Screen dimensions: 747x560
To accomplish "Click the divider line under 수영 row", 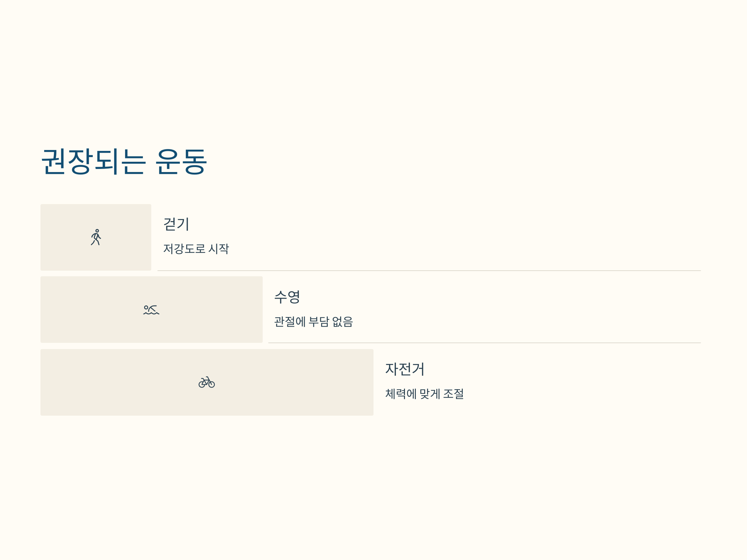I will (485, 343).
